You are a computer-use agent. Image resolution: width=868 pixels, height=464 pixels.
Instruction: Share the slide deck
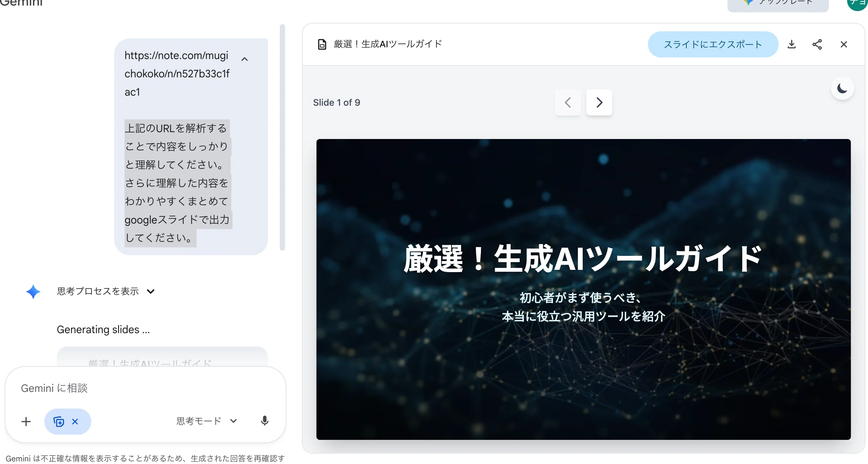[x=817, y=44]
